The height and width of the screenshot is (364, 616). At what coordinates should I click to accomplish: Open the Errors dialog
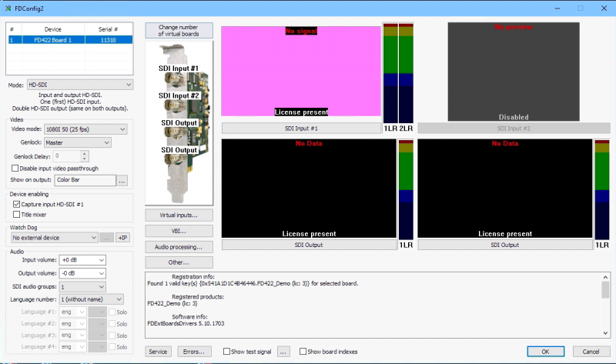(x=194, y=352)
